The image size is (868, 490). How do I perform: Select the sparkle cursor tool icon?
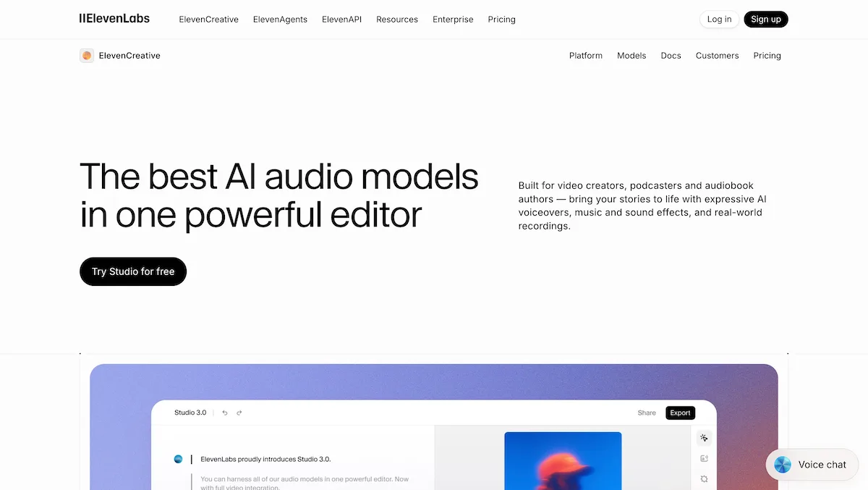click(704, 438)
